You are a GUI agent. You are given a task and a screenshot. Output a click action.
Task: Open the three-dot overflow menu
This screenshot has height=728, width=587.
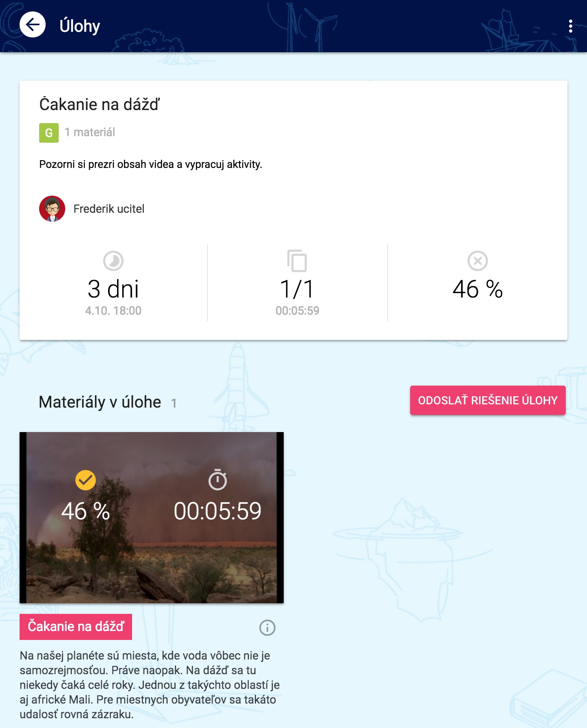click(x=570, y=26)
